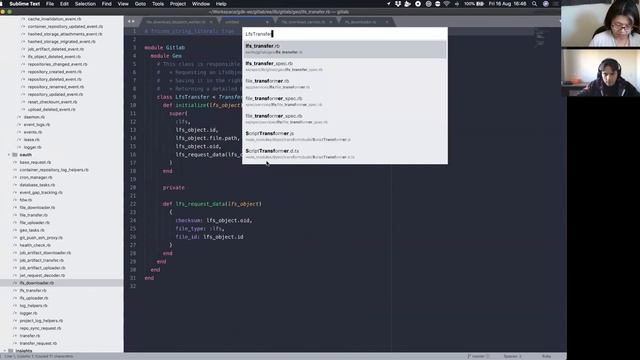Image resolution: width=640 pixels, height=360 pixels.
Task: Open cron_manager.rb in the sidebar
Action: click(x=36, y=177)
